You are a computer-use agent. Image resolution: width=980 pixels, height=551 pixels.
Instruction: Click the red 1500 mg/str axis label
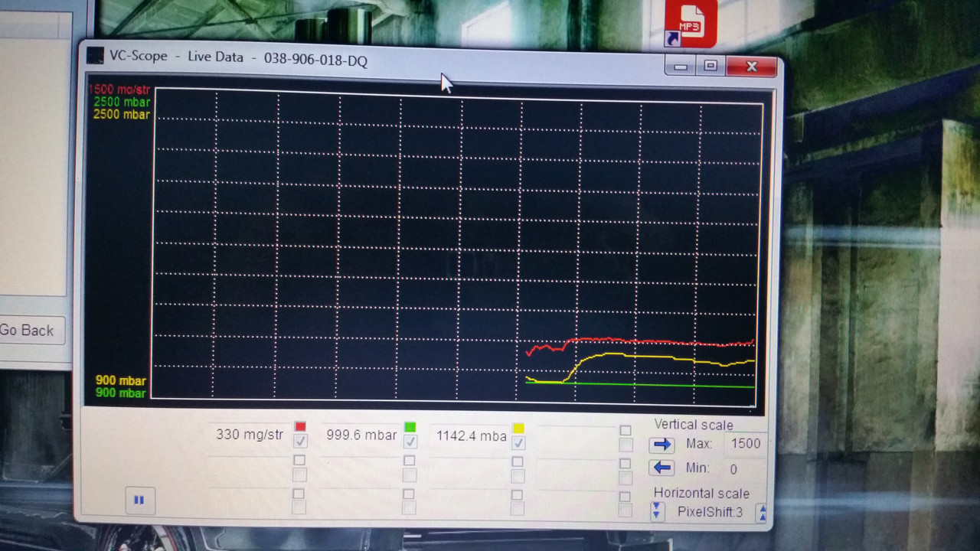click(x=120, y=90)
